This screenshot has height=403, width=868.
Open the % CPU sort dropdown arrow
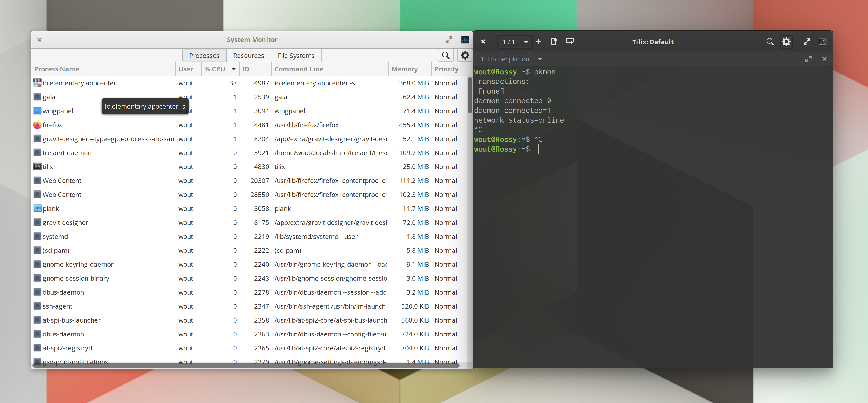point(234,69)
